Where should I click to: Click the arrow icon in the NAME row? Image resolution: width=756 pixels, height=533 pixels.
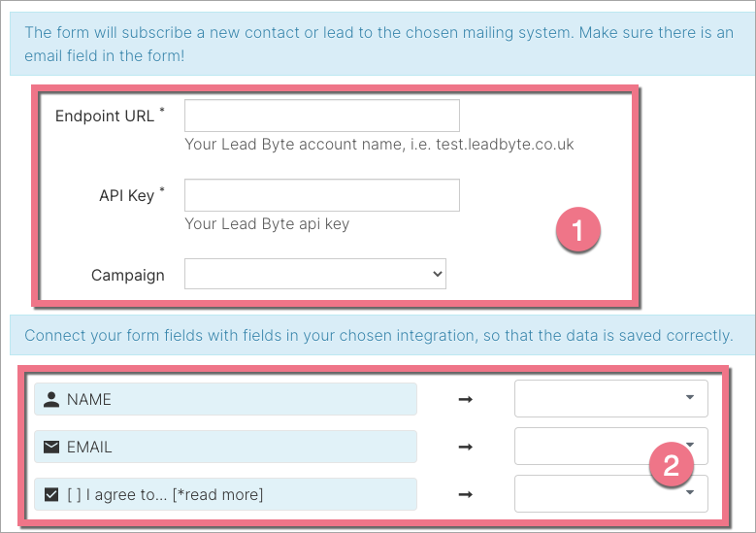[x=466, y=399]
